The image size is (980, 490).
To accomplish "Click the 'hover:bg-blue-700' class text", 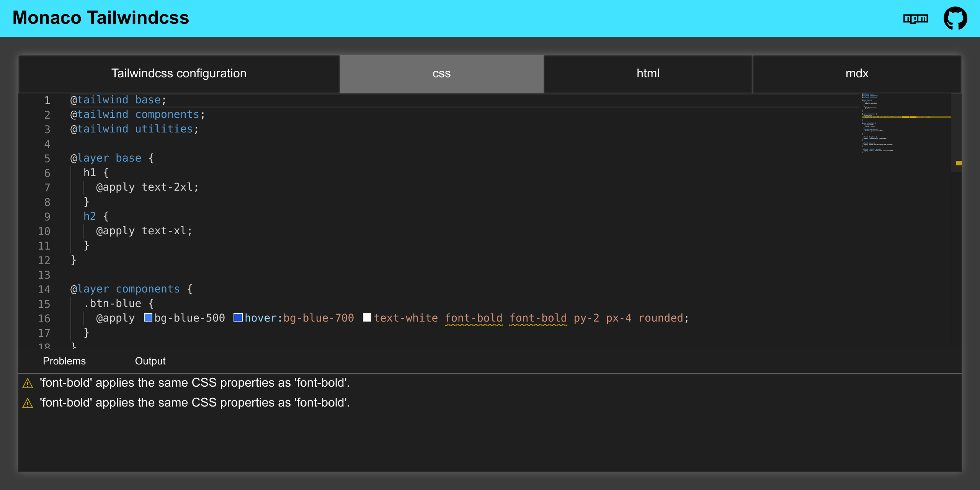I will point(299,318).
